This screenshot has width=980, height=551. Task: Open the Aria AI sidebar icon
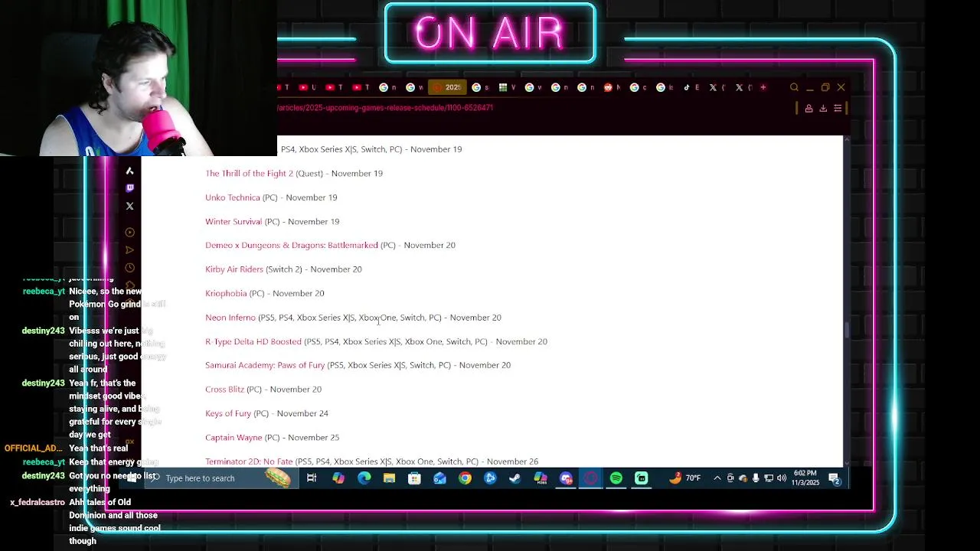[129, 171]
